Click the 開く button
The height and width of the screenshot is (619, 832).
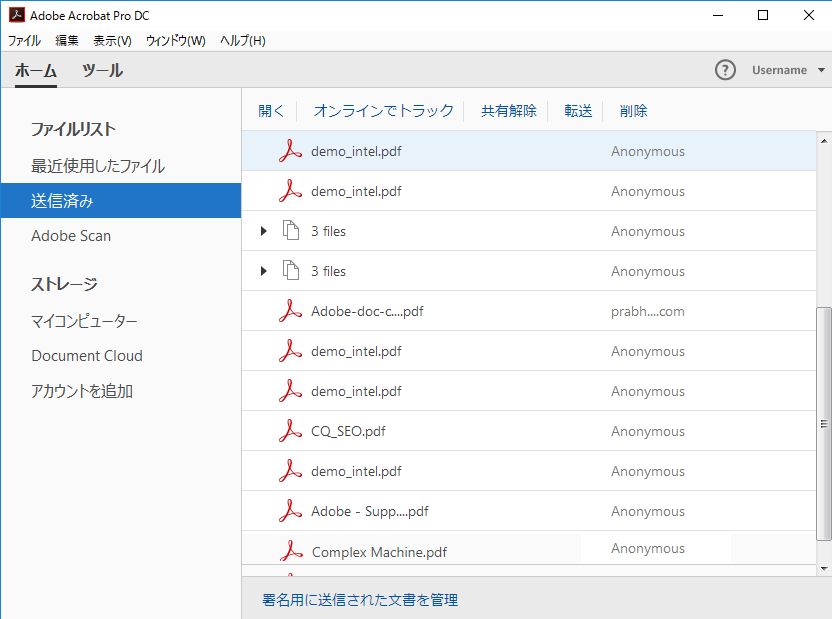point(270,111)
